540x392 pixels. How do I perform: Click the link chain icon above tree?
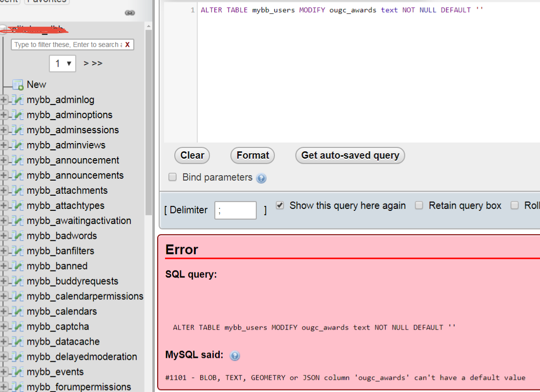click(129, 13)
